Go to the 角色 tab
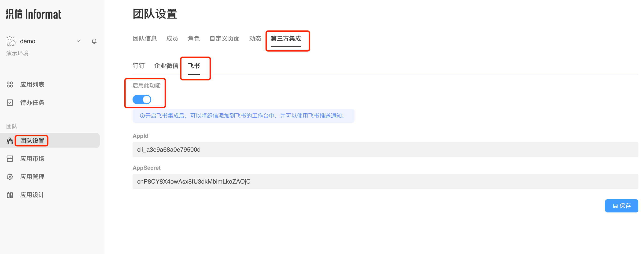The image size is (644, 254). (x=194, y=38)
